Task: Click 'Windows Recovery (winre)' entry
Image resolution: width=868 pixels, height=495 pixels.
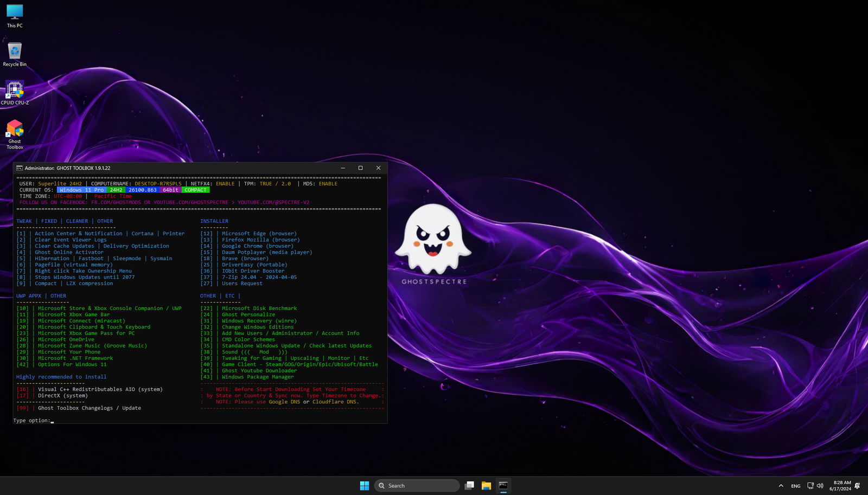Action: click(259, 321)
